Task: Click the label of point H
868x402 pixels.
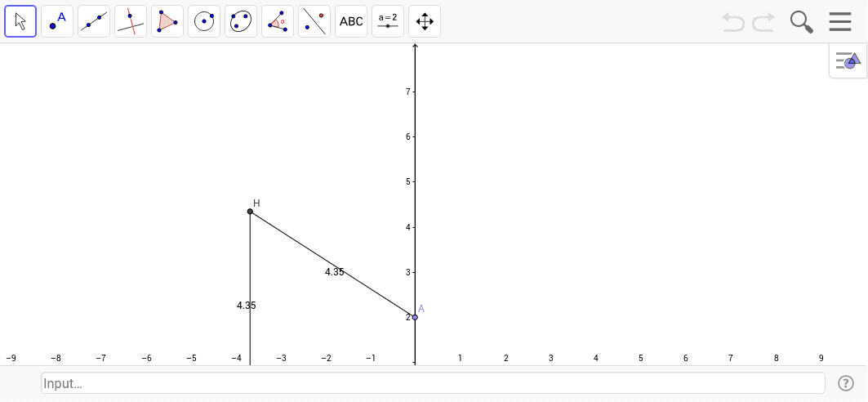Action: pyautogui.click(x=257, y=203)
